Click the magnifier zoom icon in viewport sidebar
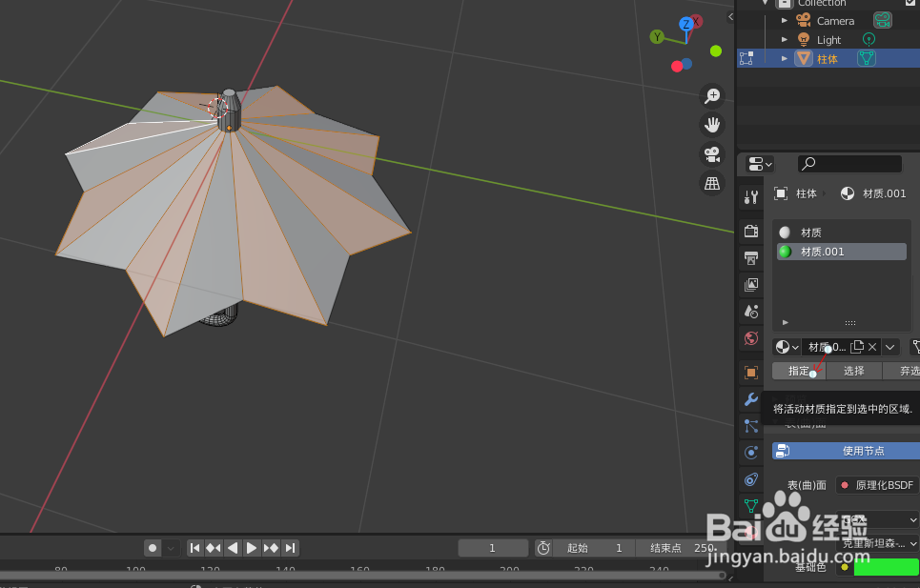The width and height of the screenshot is (920, 588). tap(712, 95)
